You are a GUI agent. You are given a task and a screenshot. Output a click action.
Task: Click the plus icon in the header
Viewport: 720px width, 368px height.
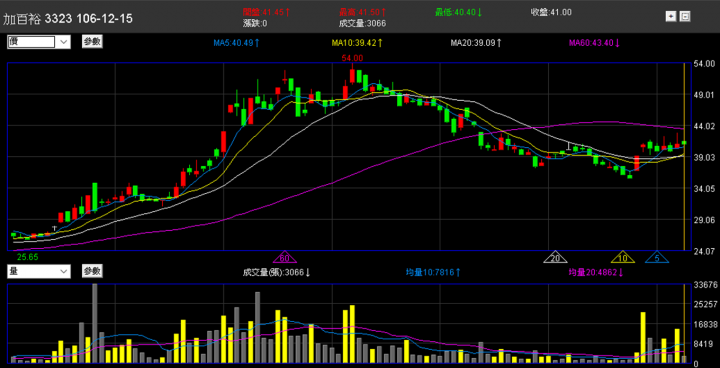point(671,17)
